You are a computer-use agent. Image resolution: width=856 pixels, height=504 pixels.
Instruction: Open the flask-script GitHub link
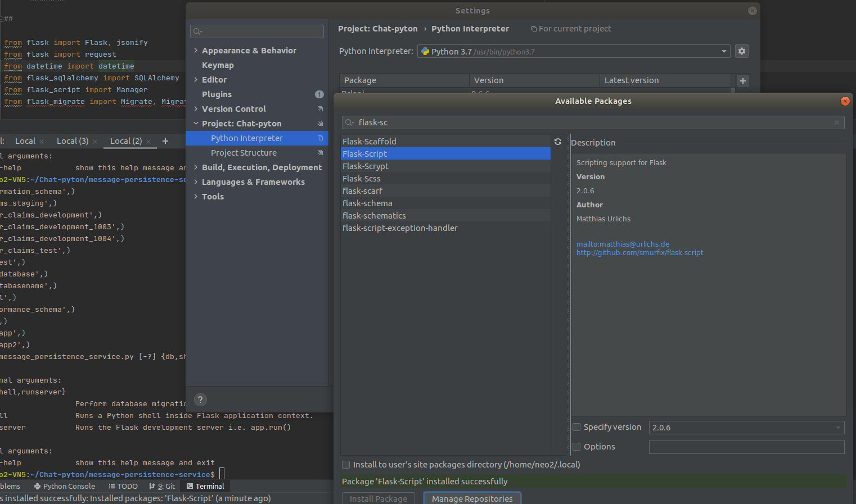pyautogui.click(x=639, y=253)
